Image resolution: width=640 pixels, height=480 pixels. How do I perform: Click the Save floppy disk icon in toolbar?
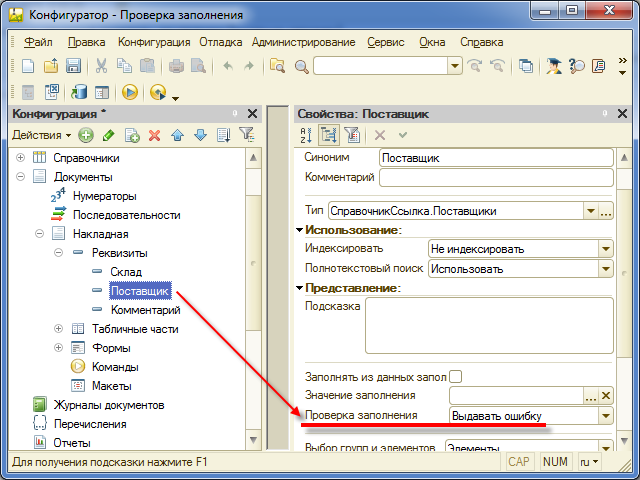pyautogui.click(x=73, y=66)
